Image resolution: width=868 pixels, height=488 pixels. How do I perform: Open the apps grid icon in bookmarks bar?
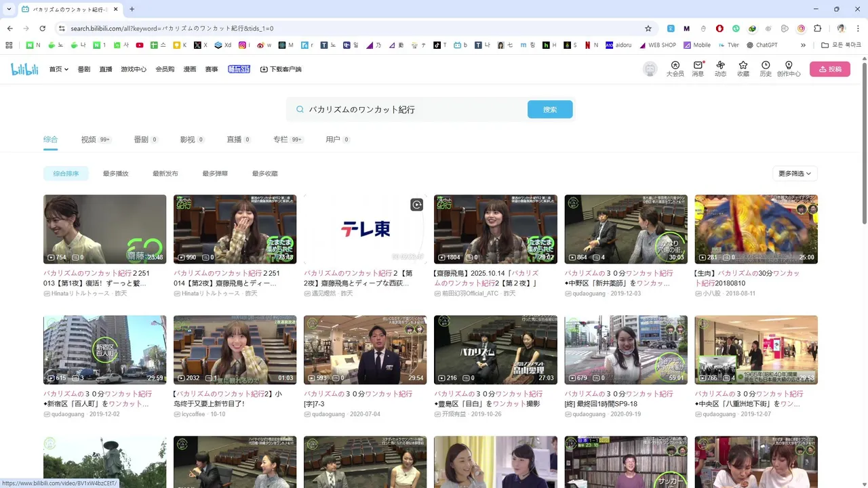coord(9,45)
